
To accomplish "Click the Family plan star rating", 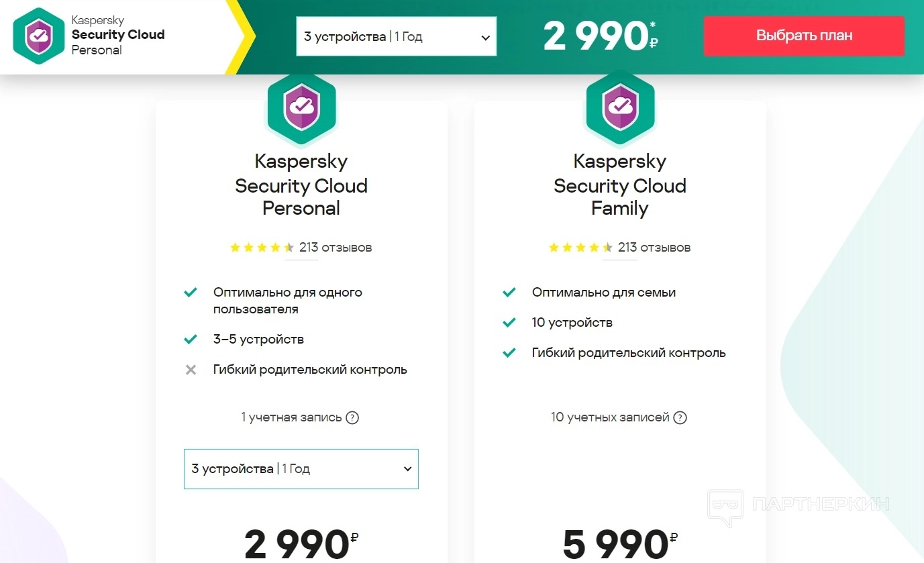I will [580, 248].
